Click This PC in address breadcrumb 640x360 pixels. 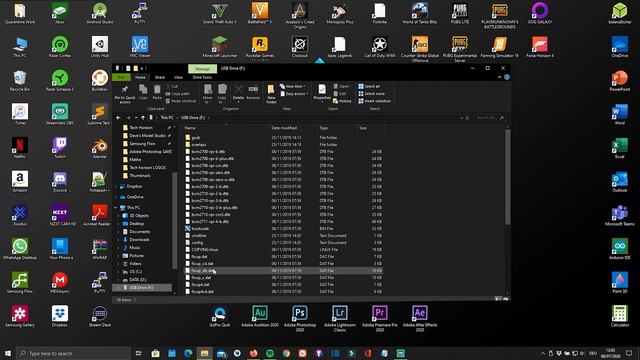[167, 118]
